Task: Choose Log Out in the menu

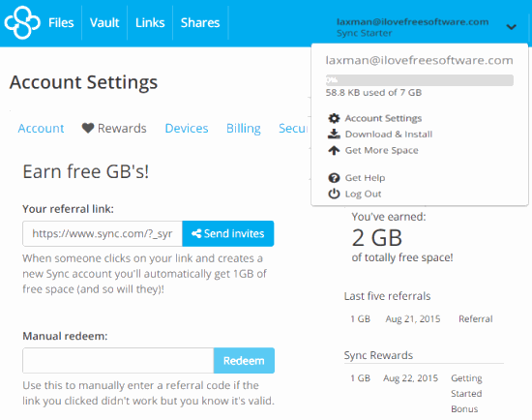Action: pyautogui.click(x=364, y=194)
